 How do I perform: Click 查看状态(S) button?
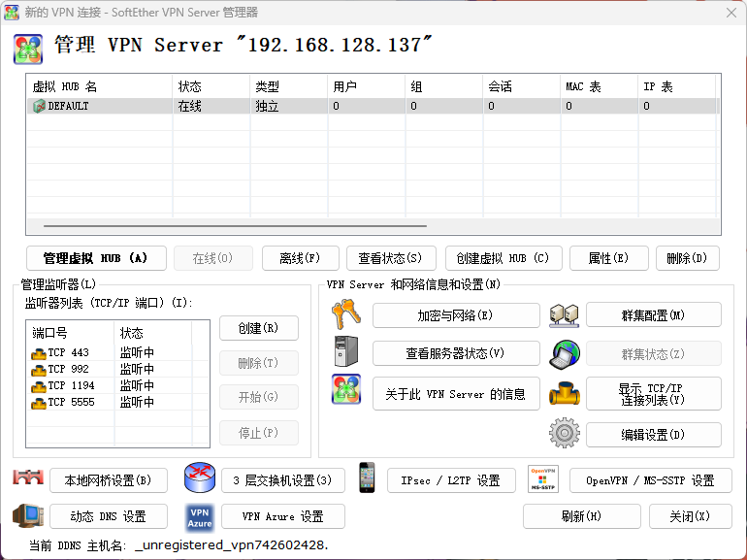point(391,258)
